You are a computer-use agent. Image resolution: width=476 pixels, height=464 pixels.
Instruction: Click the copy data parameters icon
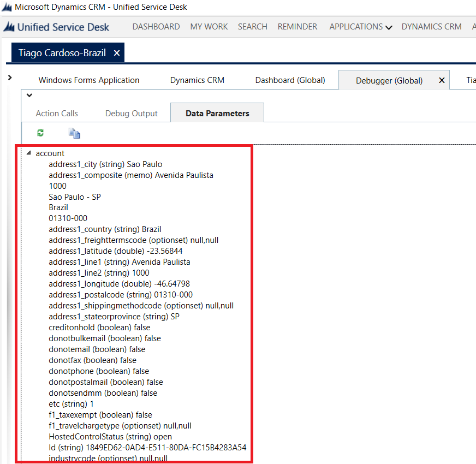[74, 133]
